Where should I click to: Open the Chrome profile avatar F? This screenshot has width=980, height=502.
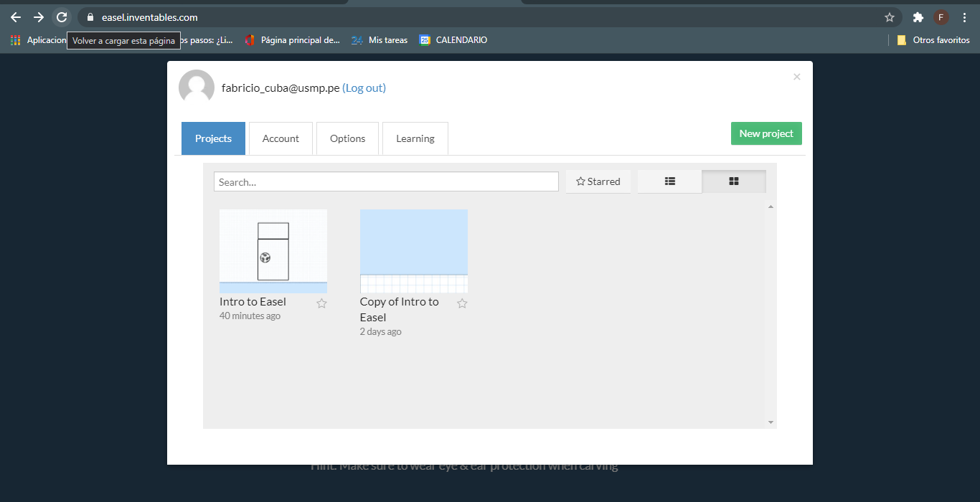941,17
